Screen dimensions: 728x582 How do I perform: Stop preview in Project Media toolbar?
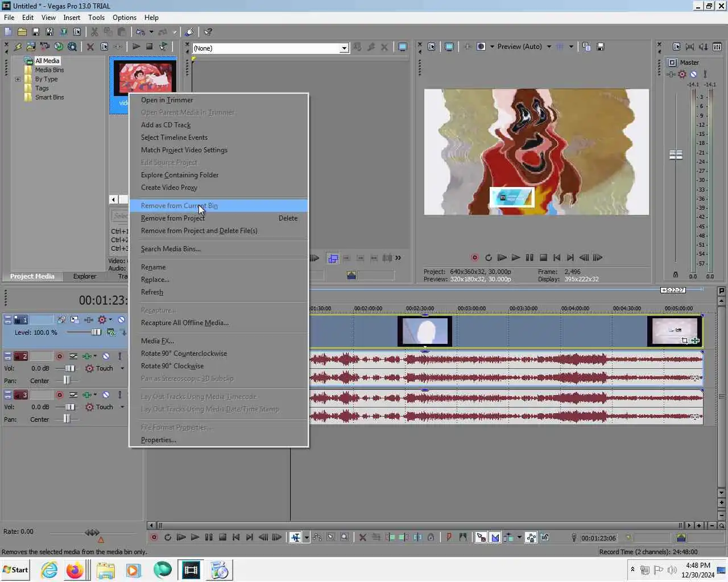click(x=150, y=47)
